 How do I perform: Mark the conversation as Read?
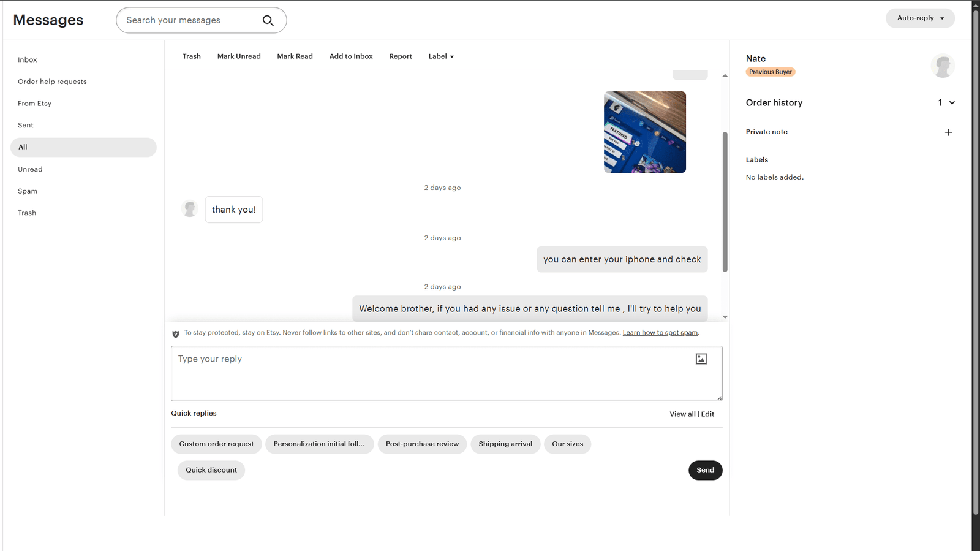(x=295, y=56)
